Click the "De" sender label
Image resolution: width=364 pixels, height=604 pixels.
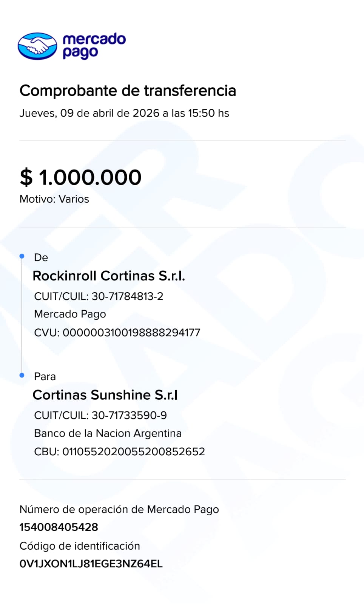(x=41, y=257)
